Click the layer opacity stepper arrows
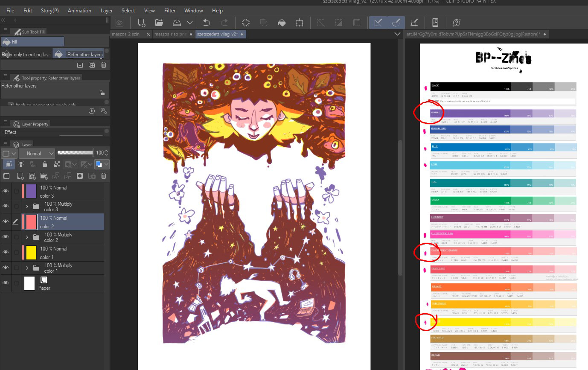 point(106,153)
